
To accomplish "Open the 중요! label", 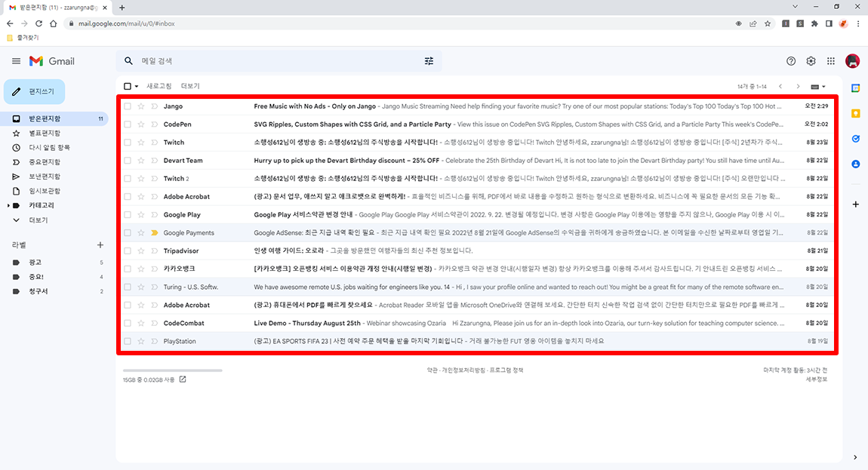I will tap(54, 277).
